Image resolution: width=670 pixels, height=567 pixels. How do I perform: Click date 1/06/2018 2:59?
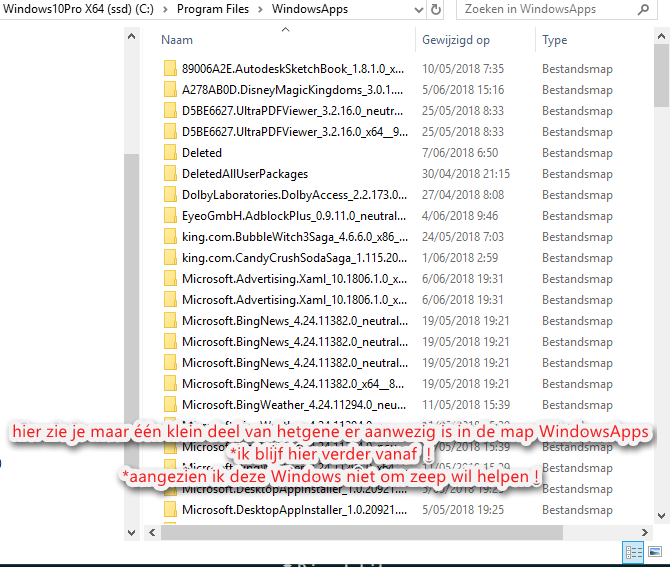pos(460,258)
